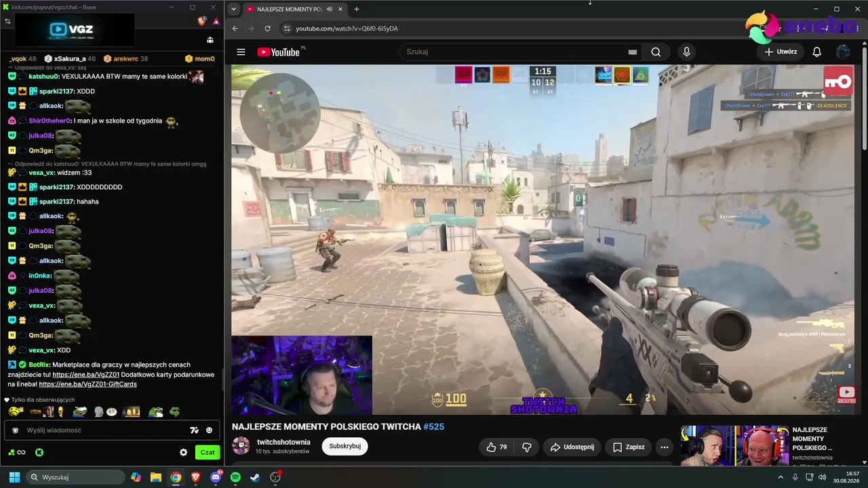
Task: Open the Brave Rewards triangle icon
Action: click(x=216, y=21)
